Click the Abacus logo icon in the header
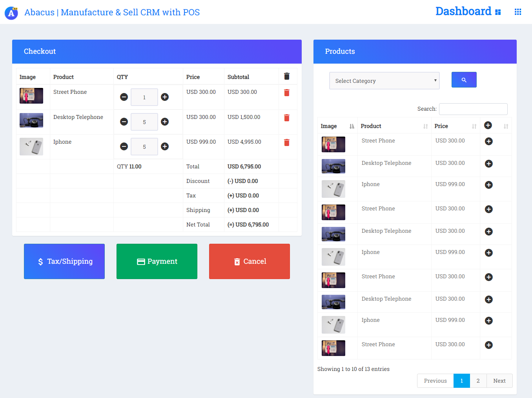This screenshot has width=532, height=398. [11, 13]
